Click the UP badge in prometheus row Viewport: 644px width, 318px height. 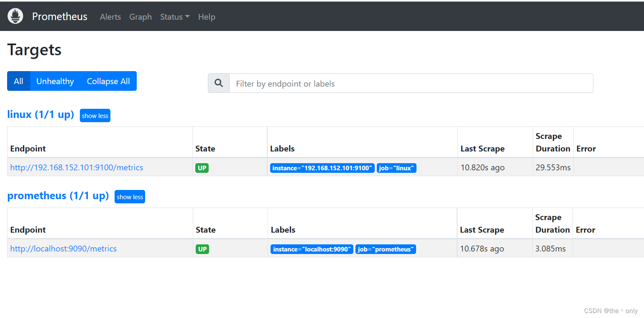[x=202, y=249]
